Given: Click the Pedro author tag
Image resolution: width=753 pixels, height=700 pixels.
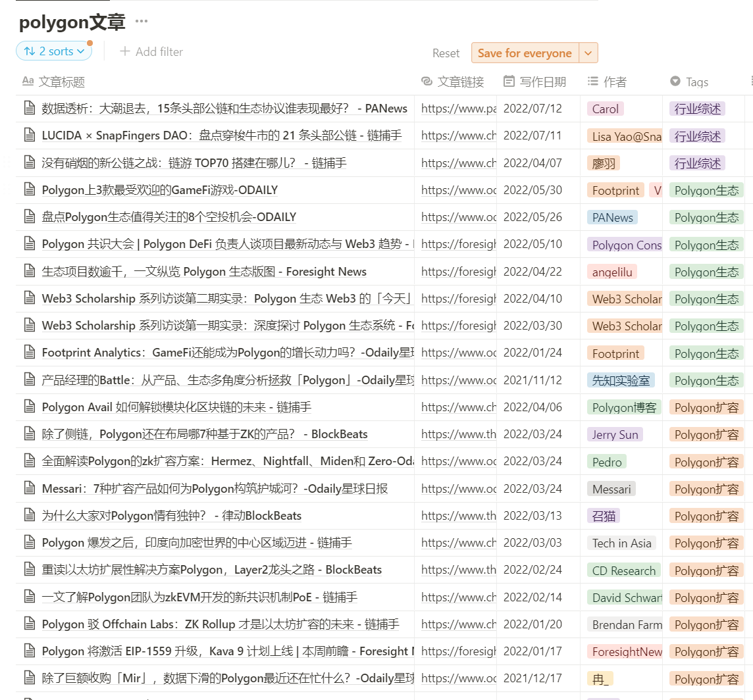Looking at the screenshot, I should 607,463.
